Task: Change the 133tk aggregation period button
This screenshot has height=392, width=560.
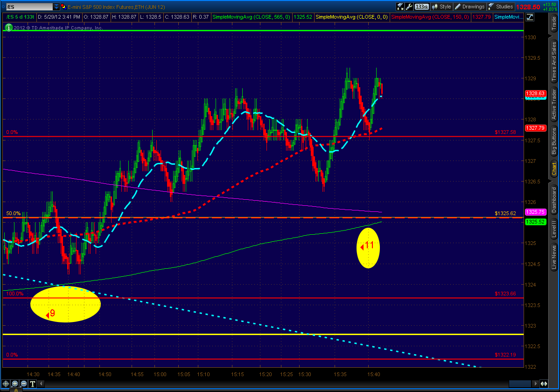Action: pyautogui.click(x=422, y=7)
